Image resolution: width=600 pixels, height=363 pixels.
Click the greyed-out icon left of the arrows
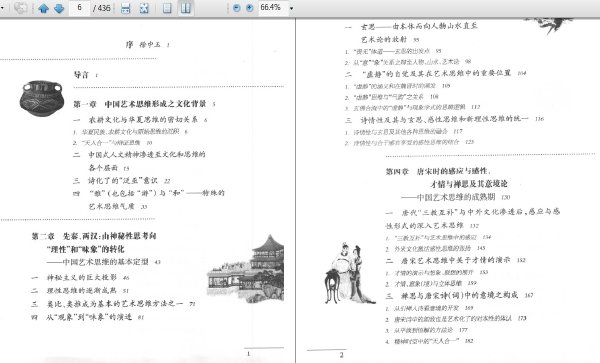[x=21, y=8]
